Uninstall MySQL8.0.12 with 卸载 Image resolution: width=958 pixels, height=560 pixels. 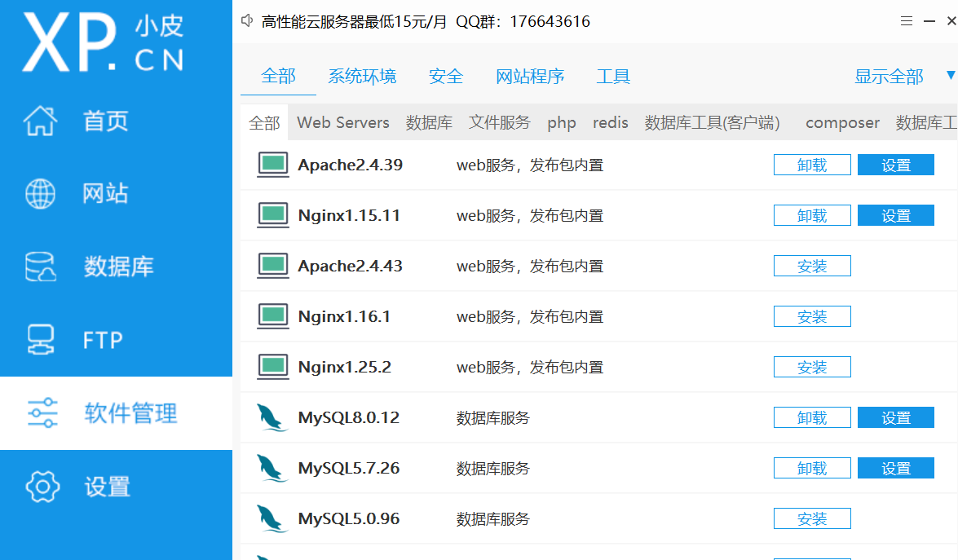click(x=812, y=417)
